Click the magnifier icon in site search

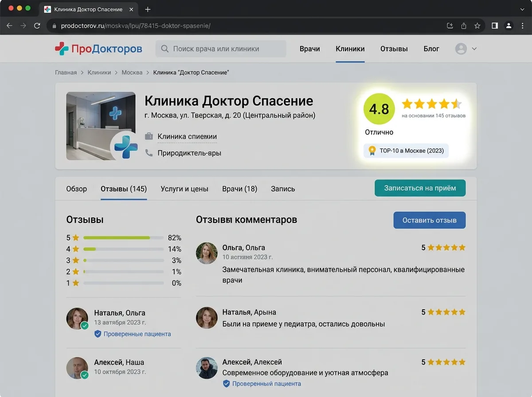pos(165,49)
